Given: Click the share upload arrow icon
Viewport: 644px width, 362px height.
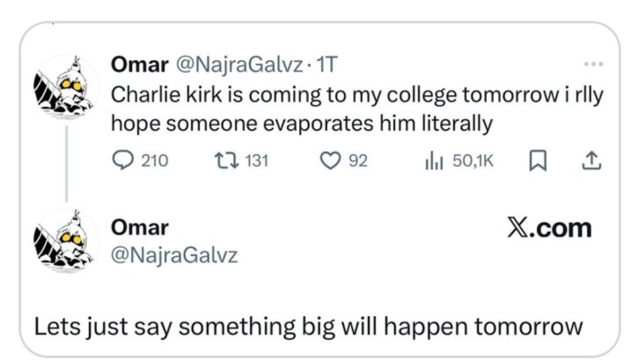Looking at the screenshot, I should click(x=591, y=160).
